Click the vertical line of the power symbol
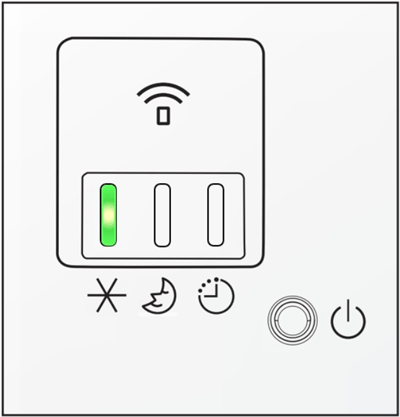The width and height of the screenshot is (400, 417). coord(348,310)
